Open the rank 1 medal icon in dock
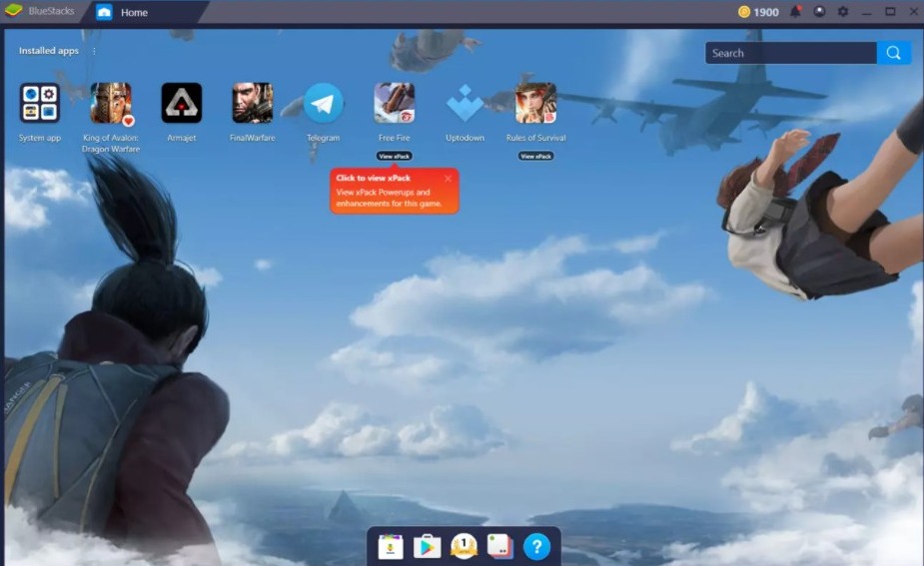This screenshot has width=924, height=566. [x=463, y=546]
